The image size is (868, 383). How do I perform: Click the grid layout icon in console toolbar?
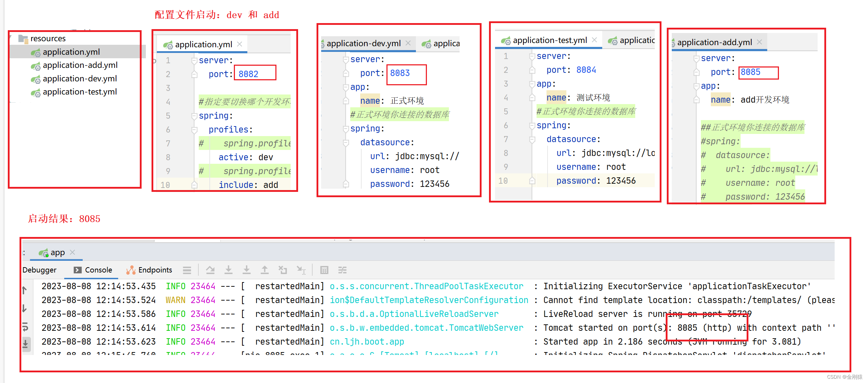[x=324, y=270]
